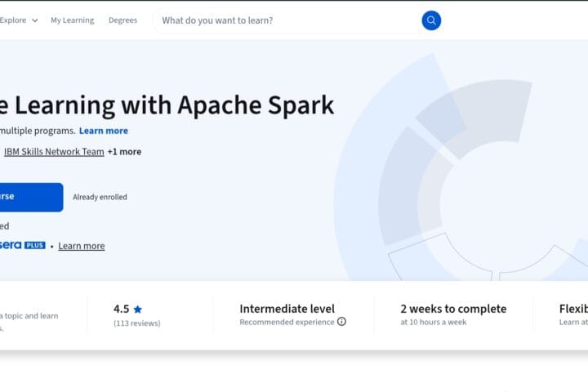Expand the Explore dropdown chevron
This screenshot has height=392, width=588.
tap(35, 20)
